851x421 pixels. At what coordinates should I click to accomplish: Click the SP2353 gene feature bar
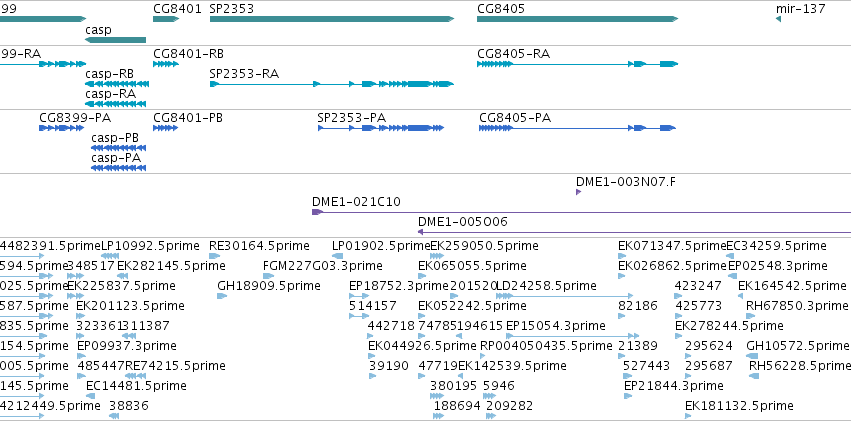[332, 19]
